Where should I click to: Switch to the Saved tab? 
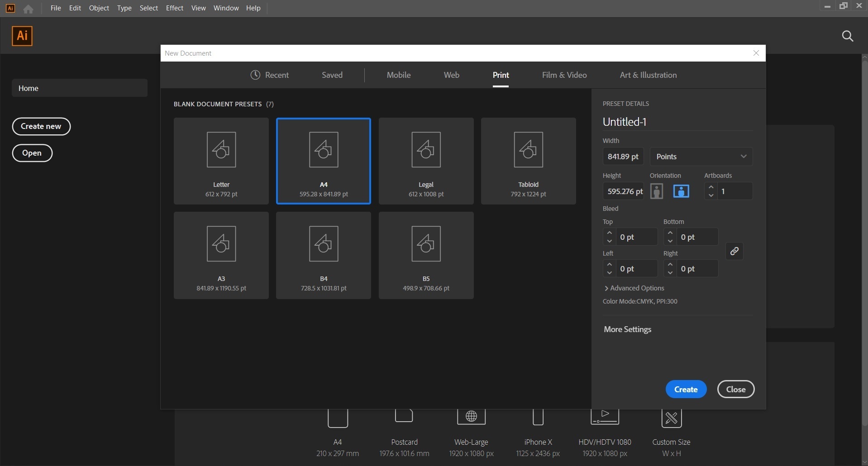(x=332, y=75)
